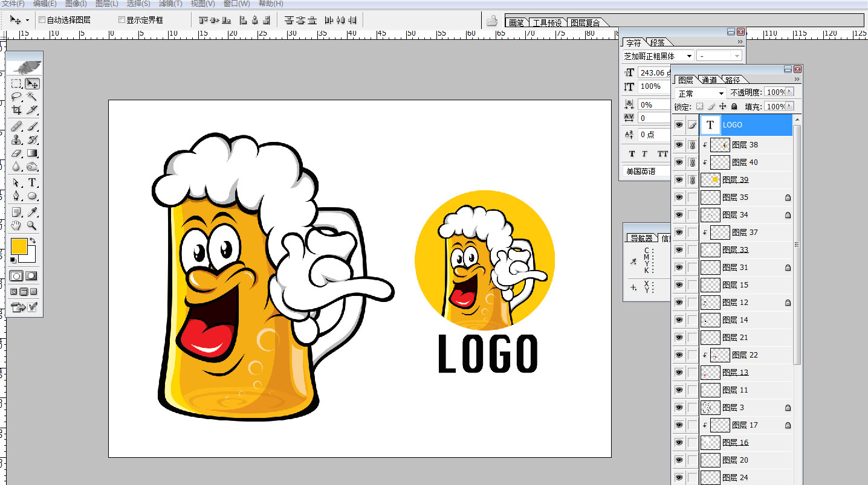Select the Notes tool

pyautogui.click(x=17, y=212)
